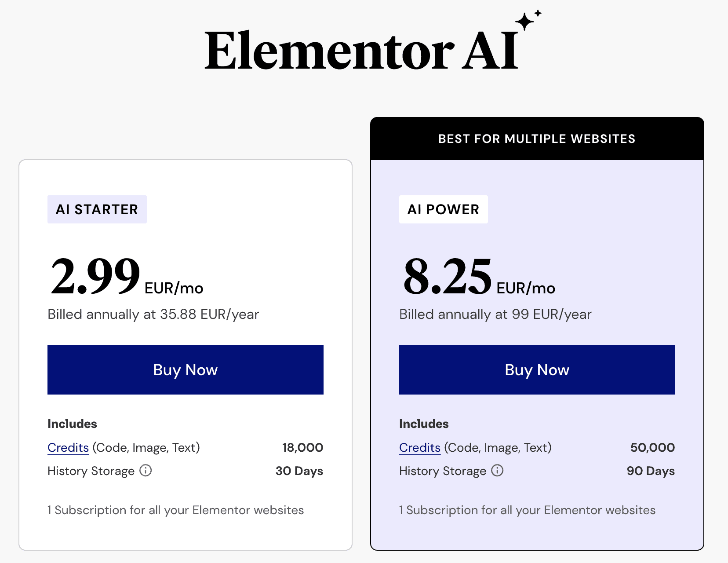Click the 90 Days storage value
The width and height of the screenshot is (728, 563).
651,471
